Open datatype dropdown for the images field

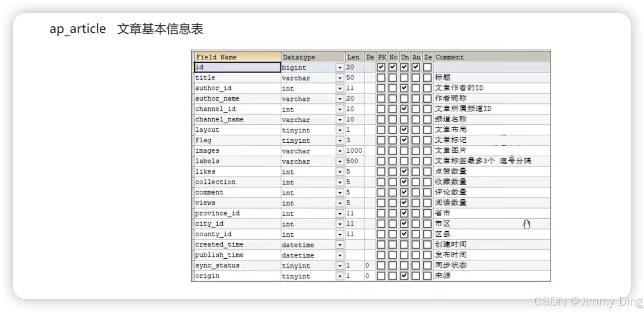click(340, 151)
